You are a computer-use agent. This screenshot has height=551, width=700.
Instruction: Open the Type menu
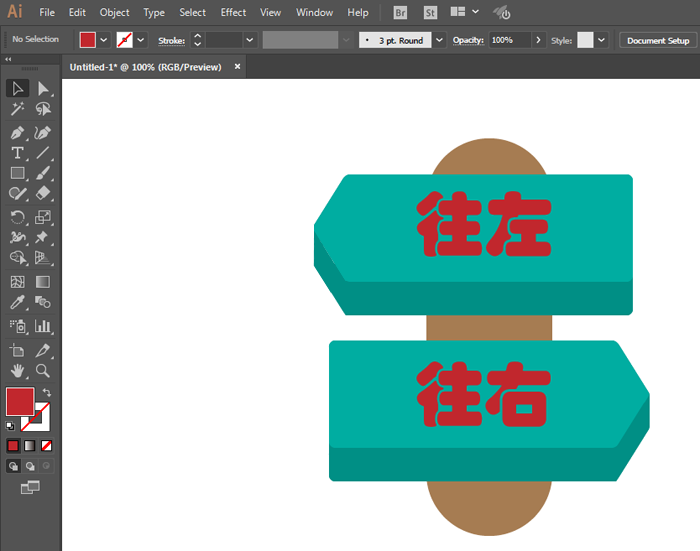click(x=154, y=13)
